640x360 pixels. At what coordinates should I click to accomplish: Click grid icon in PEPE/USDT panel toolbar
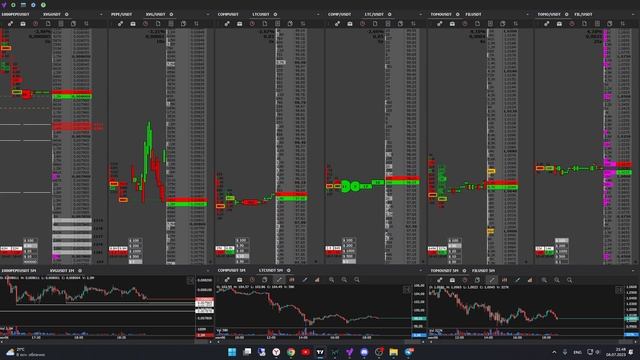[x=171, y=24]
